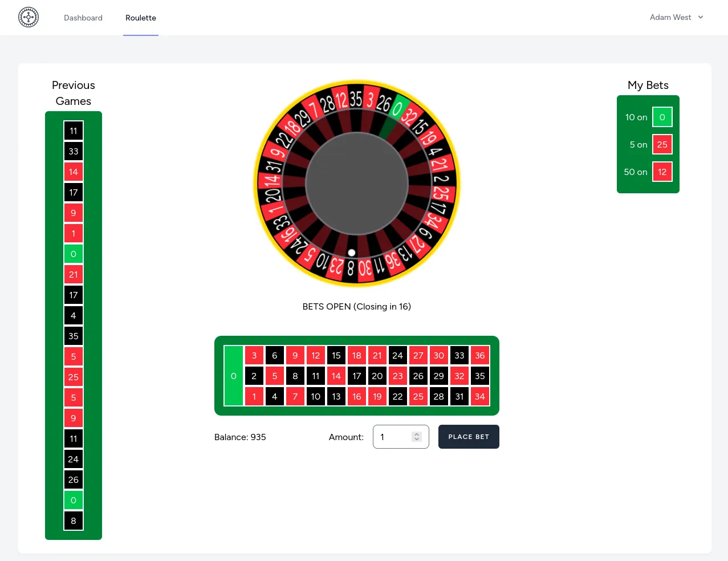Open the Adam West account menu
This screenshot has width=728, height=561.
676,17
